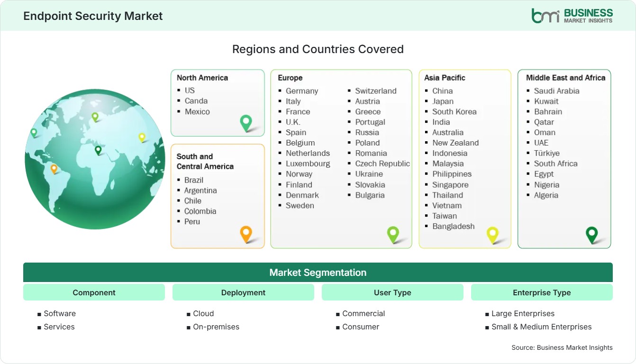Click Bulgaria in Europe list
This screenshot has width=636, height=364.
pyautogui.click(x=370, y=195)
